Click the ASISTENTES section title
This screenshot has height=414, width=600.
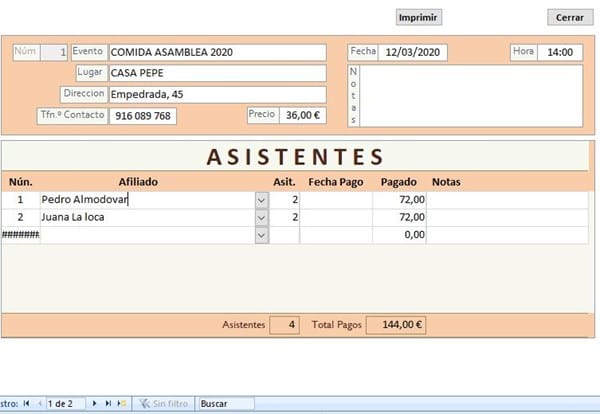tap(295, 157)
